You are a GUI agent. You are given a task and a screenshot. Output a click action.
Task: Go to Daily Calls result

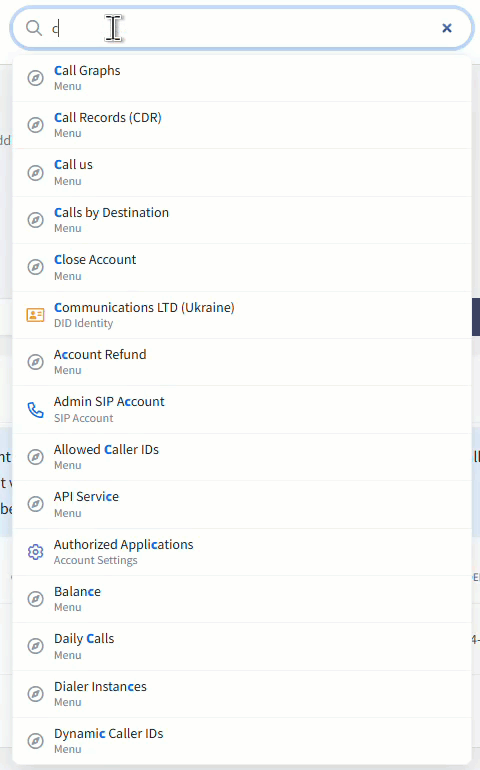[242, 646]
